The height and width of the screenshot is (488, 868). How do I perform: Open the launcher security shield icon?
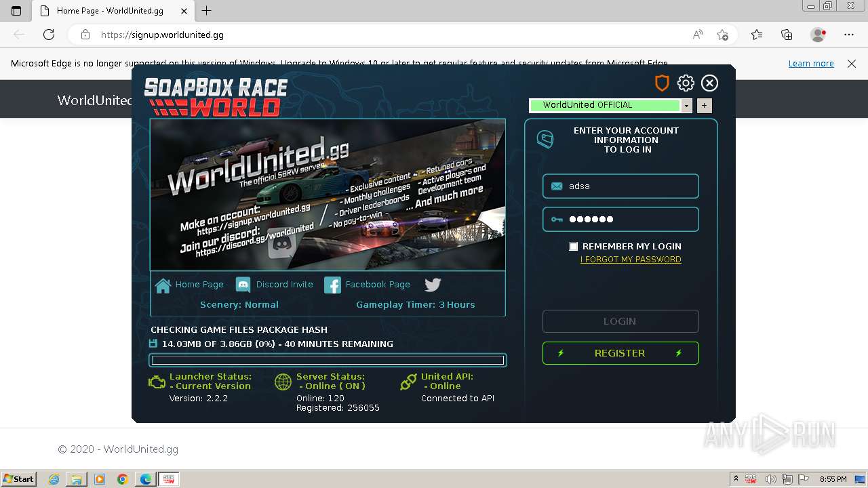[662, 83]
